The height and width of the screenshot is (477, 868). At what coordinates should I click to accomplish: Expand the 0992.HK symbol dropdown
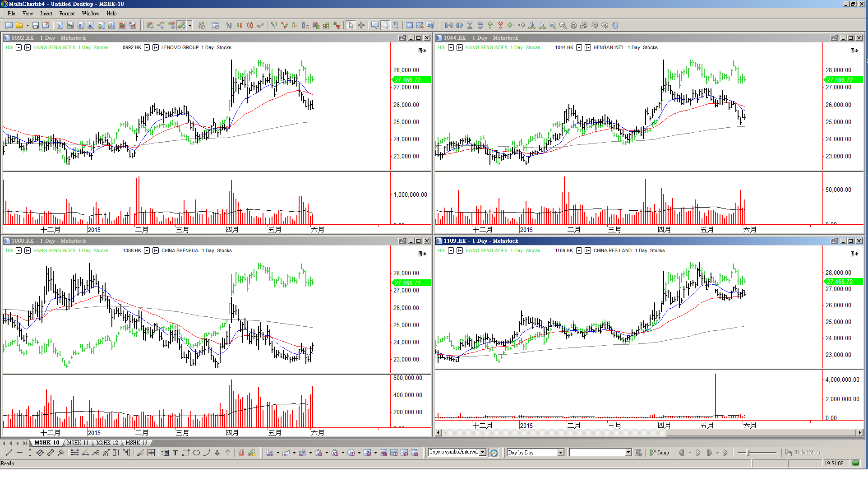tap(147, 48)
